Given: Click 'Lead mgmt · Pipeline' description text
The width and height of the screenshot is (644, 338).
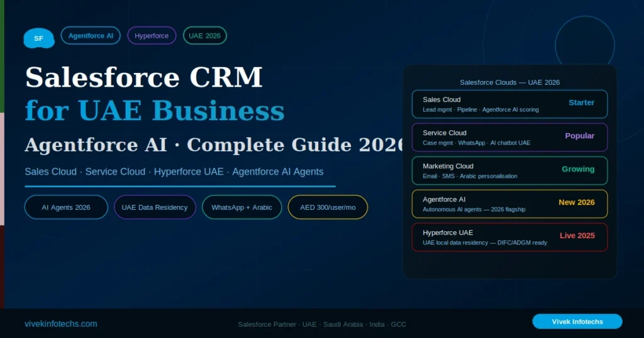Looking at the screenshot, I should pos(480,109).
